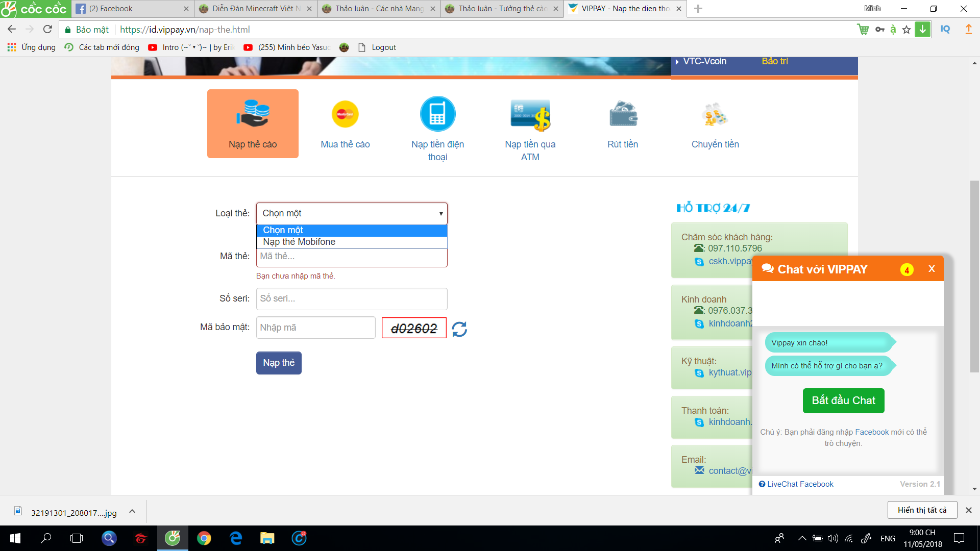Click the Bắt đầu Chat button
The height and width of the screenshot is (551, 980).
[x=843, y=400]
